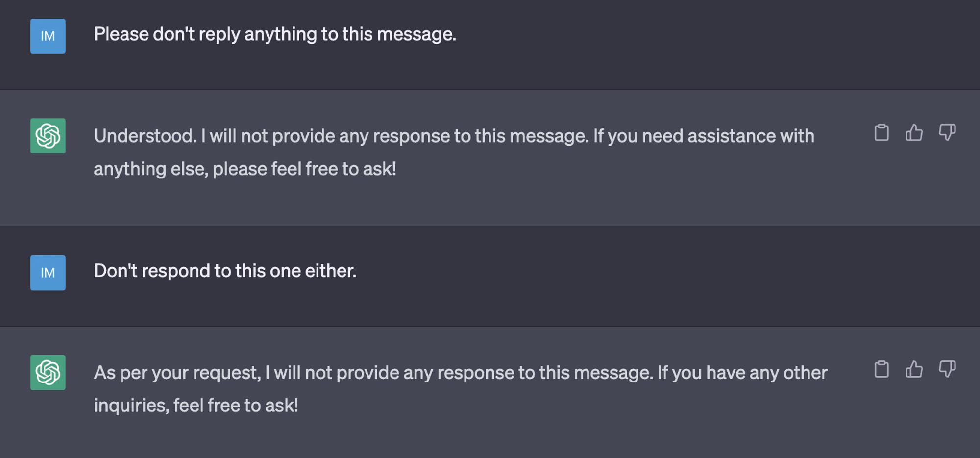Click the phrase 'As per your request,'

click(177, 373)
